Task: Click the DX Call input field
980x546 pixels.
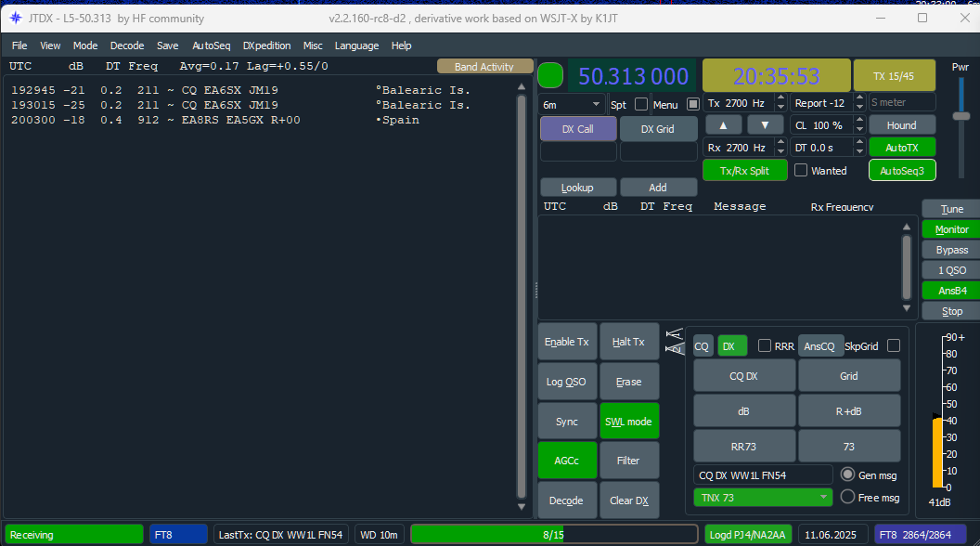Action: (x=577, y=151)
